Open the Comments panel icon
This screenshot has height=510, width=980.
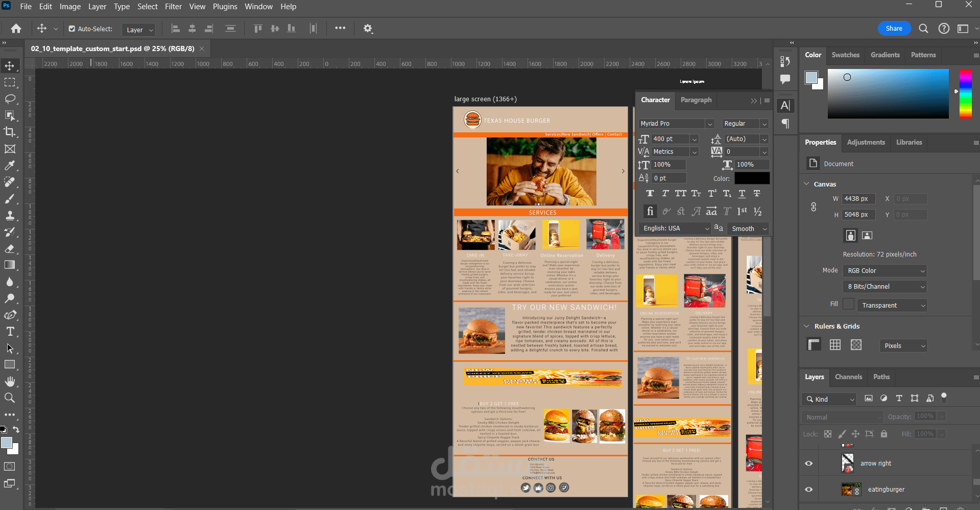[x=785, y=79]
